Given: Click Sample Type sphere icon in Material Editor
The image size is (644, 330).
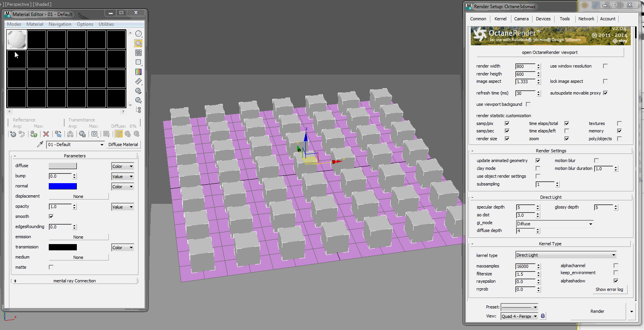Looking at the screenshot, I should pos(138,34).
